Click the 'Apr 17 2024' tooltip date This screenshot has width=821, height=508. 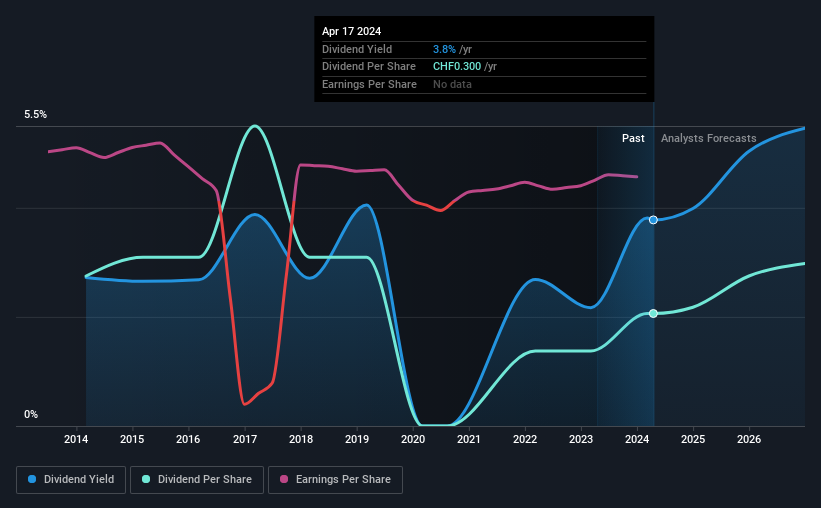click(351, 31)
